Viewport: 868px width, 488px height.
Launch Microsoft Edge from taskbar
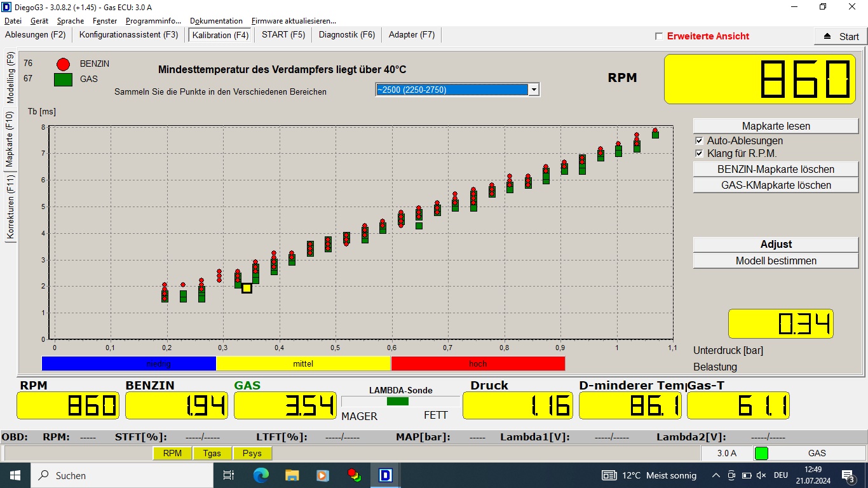tap(261, 475)
